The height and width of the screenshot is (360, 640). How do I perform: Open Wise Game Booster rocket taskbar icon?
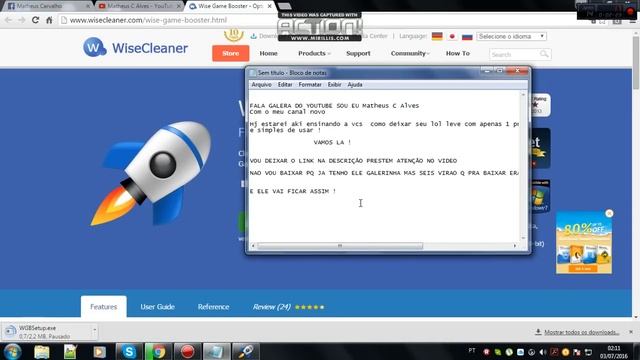pyautogui.click(x=246, y=352)
